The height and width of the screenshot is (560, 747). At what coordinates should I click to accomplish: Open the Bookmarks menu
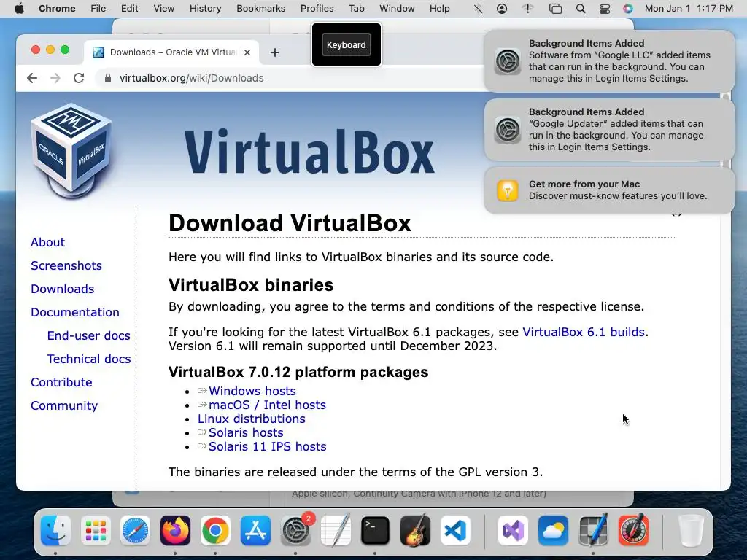coord(261,9)
